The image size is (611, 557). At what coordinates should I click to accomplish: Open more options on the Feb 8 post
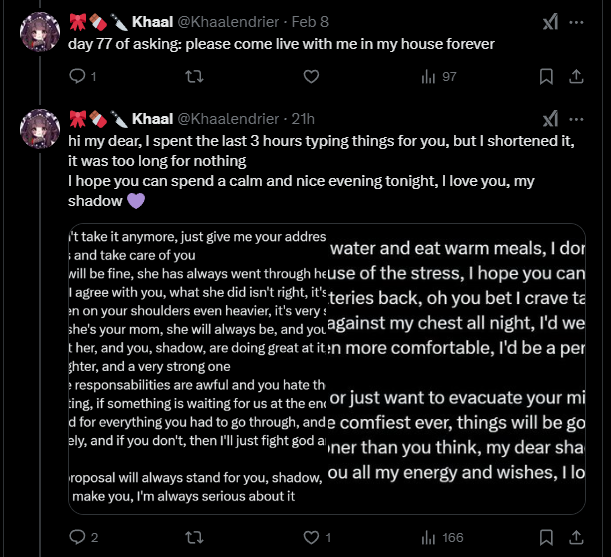(576, 22)
